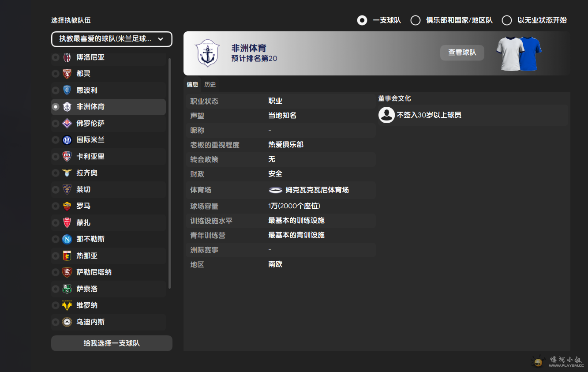
Task: Select the 一支球队 radio option
Action: [362, 20]
